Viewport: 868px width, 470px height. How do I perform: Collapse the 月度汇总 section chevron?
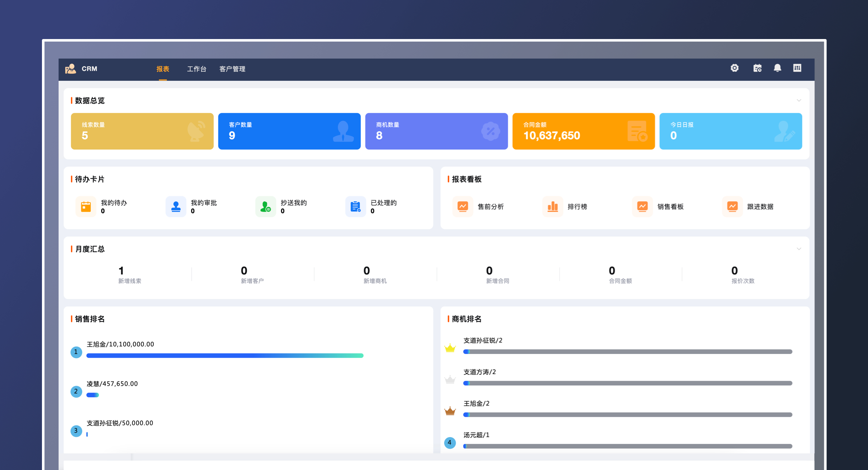click(x=799, y=249)
